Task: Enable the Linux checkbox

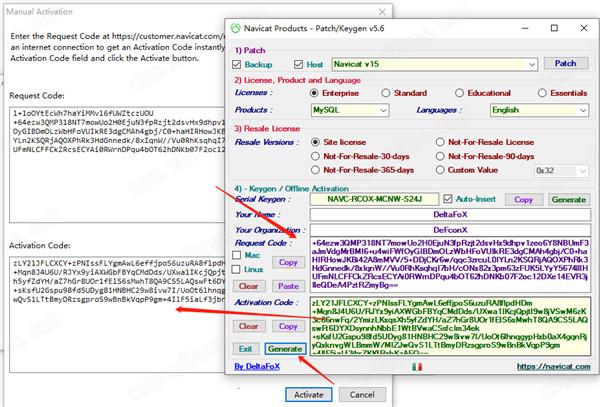Action: coord(236,269)
